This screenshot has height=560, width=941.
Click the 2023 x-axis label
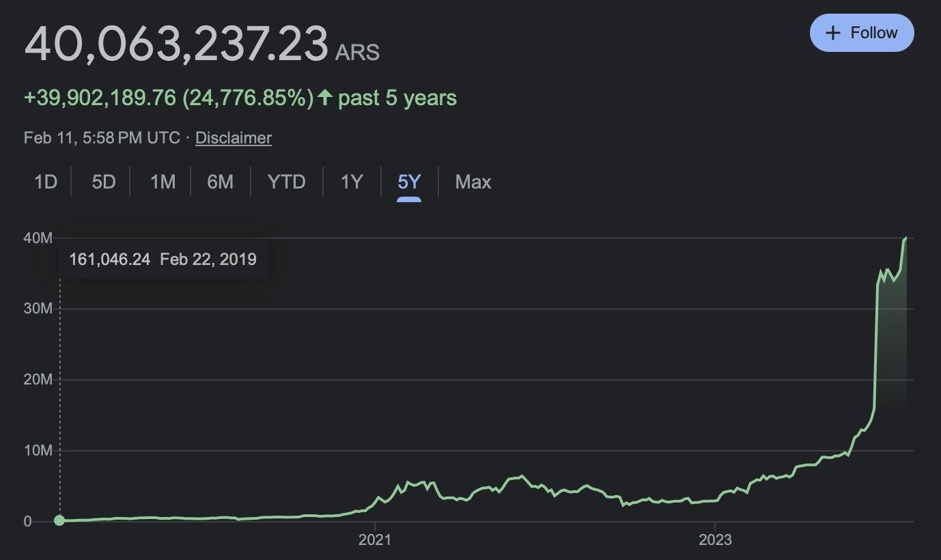[715, 540]
